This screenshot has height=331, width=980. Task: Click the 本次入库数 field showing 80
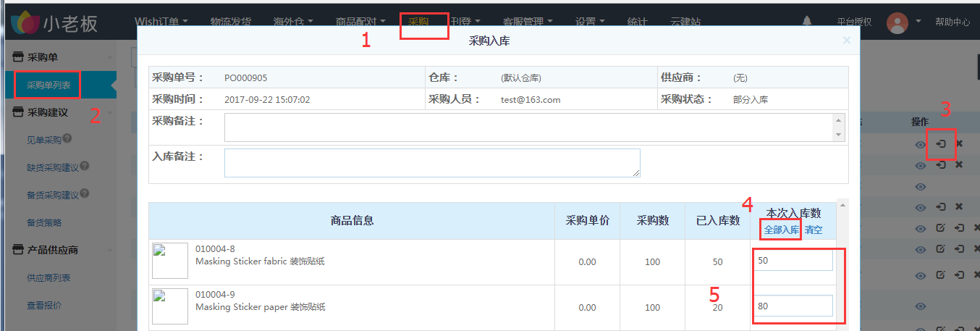click(x=793, y=306)
